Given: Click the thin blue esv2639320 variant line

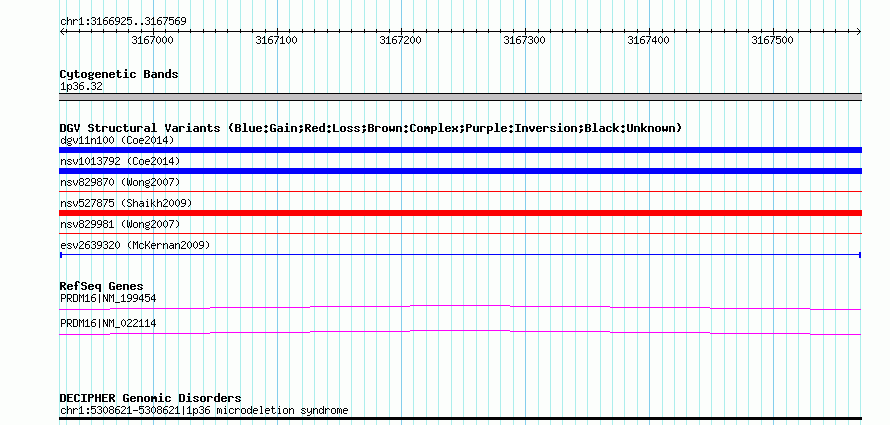Looking at the screenshot, I should (x=460, y=255).
